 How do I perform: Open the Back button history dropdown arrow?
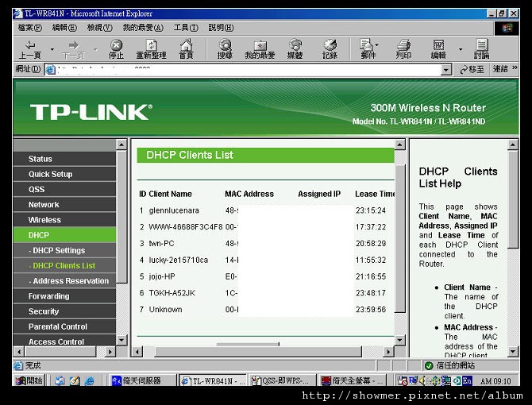(x=52, y=49)
